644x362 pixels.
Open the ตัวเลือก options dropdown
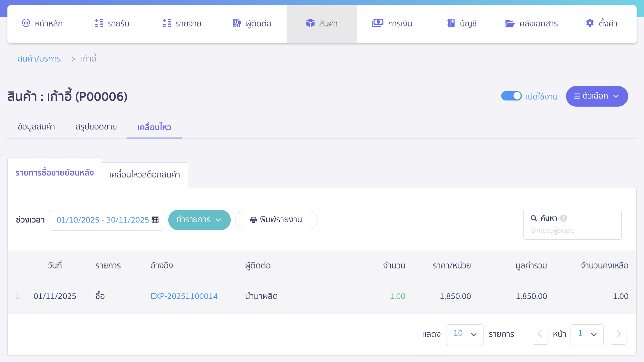click(x=597, y=96)
